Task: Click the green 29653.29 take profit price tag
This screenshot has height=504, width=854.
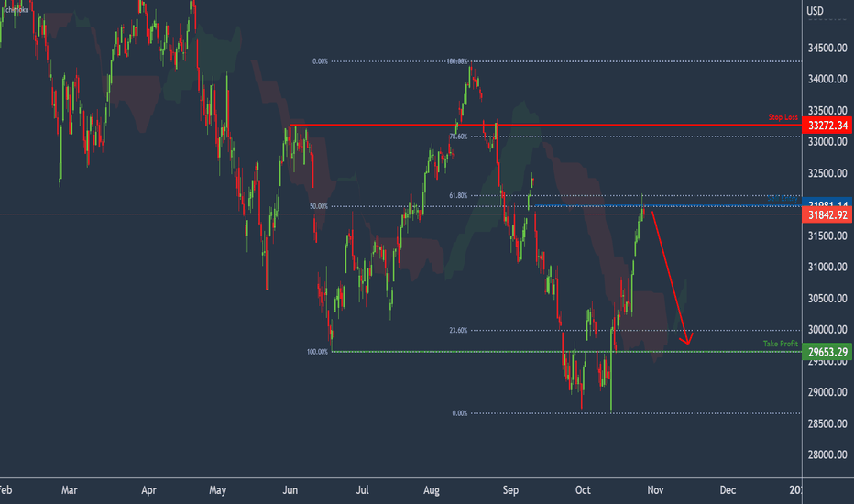Action: click(827, 352)
